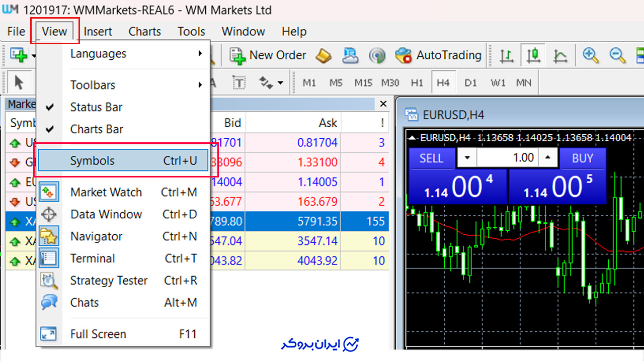This screenshot has width=644, height=362.
Task: Zoom in on the chart
Action: pyautogui.click(x=591, y=55)
